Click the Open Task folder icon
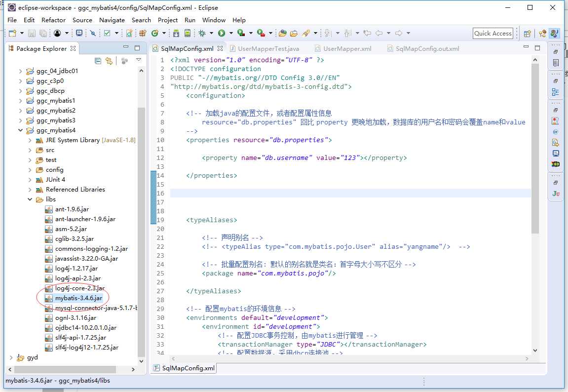This screenshot has height=392, width=568. click(x=294, y=34)
